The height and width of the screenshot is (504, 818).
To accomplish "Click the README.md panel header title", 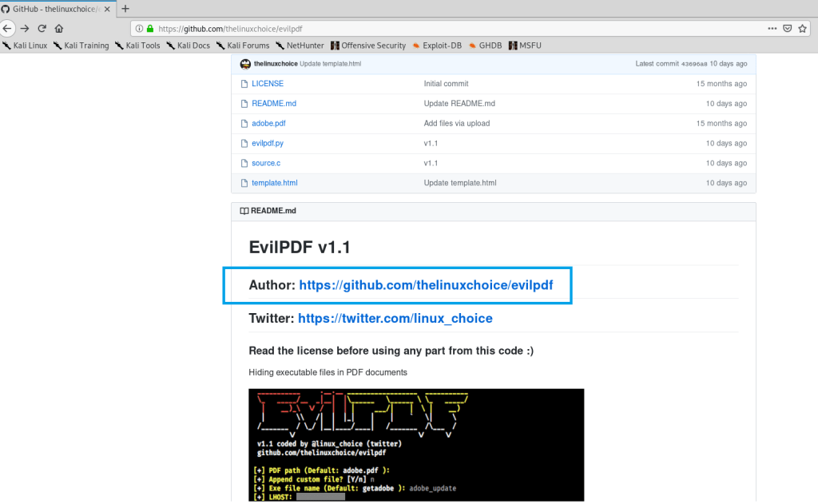I will 273,211.
